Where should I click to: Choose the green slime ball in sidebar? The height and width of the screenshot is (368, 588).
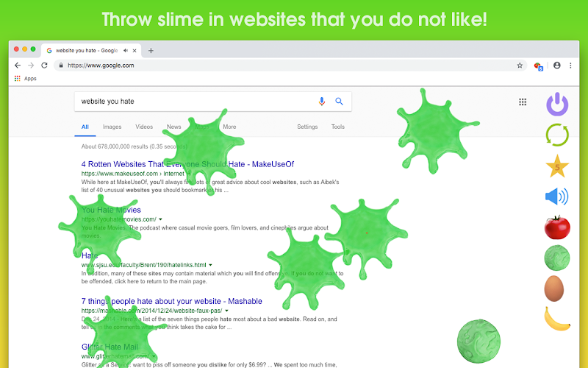(x=557, y=258)
